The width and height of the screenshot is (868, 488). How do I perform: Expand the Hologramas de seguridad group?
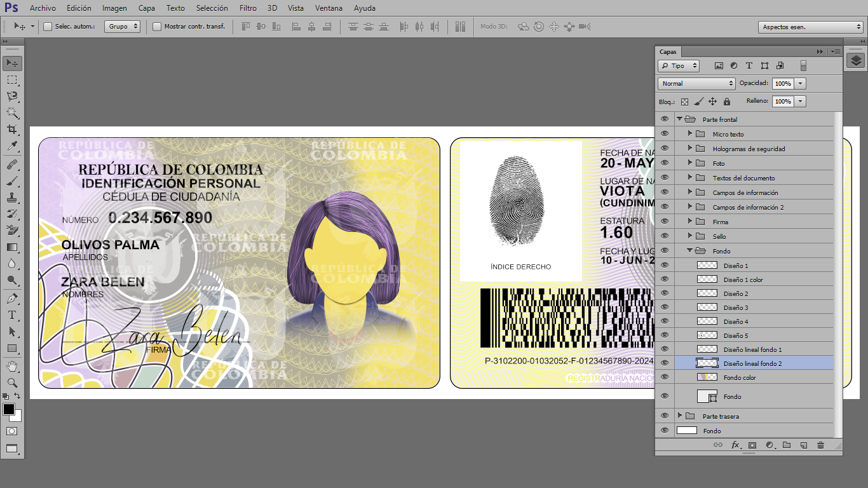(x=690, y=148)
